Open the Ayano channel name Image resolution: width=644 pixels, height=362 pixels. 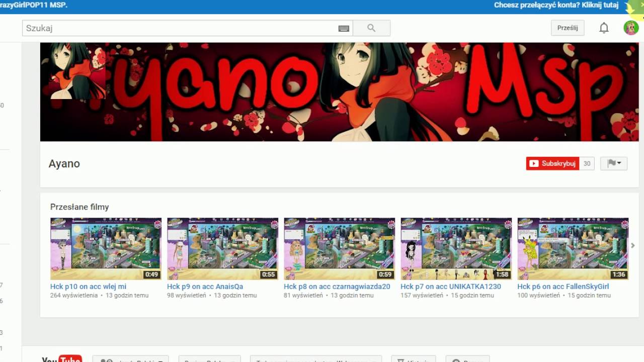coord(64,163)
